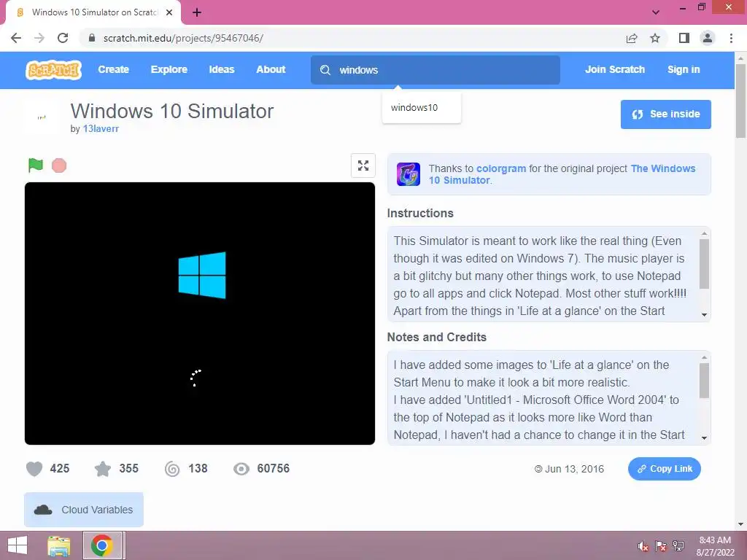Open Chrome three-dot menu
Screen dimensions: 747x560
(x=731, y=38)
